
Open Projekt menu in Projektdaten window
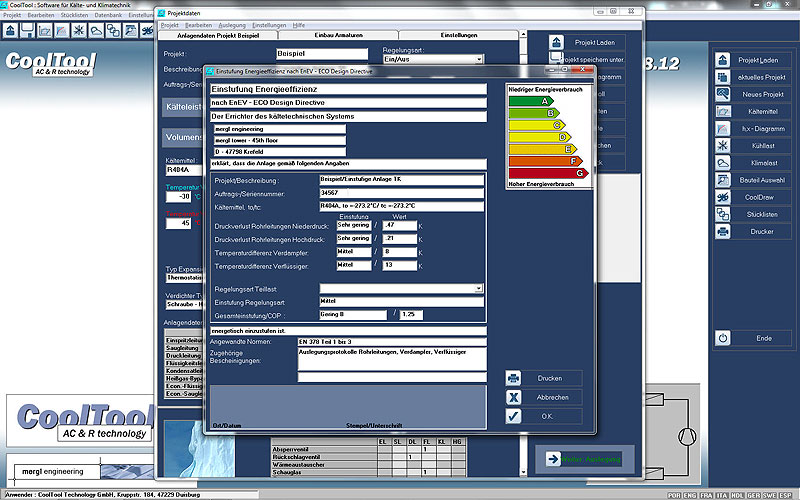pos(169,25)
